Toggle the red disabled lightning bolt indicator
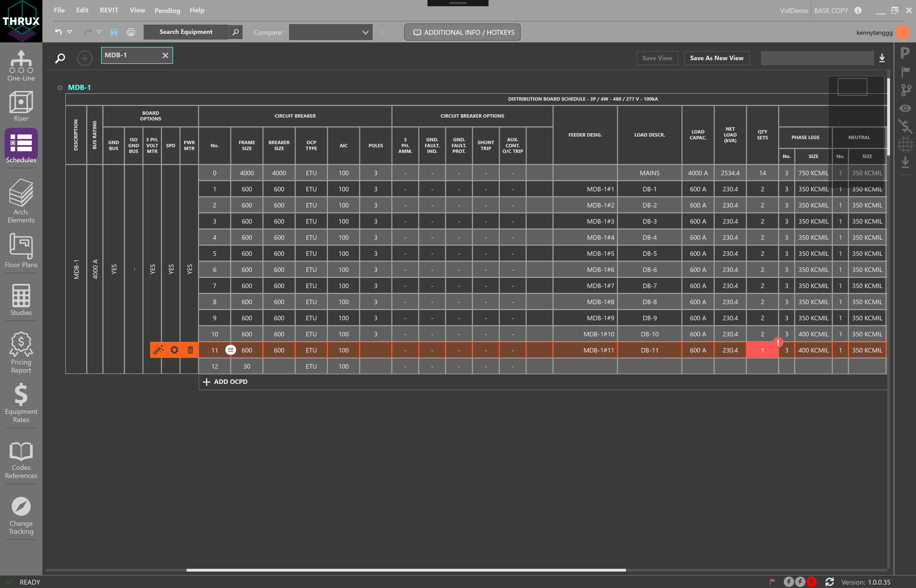 pyautogui.click(x=812, y=582)
